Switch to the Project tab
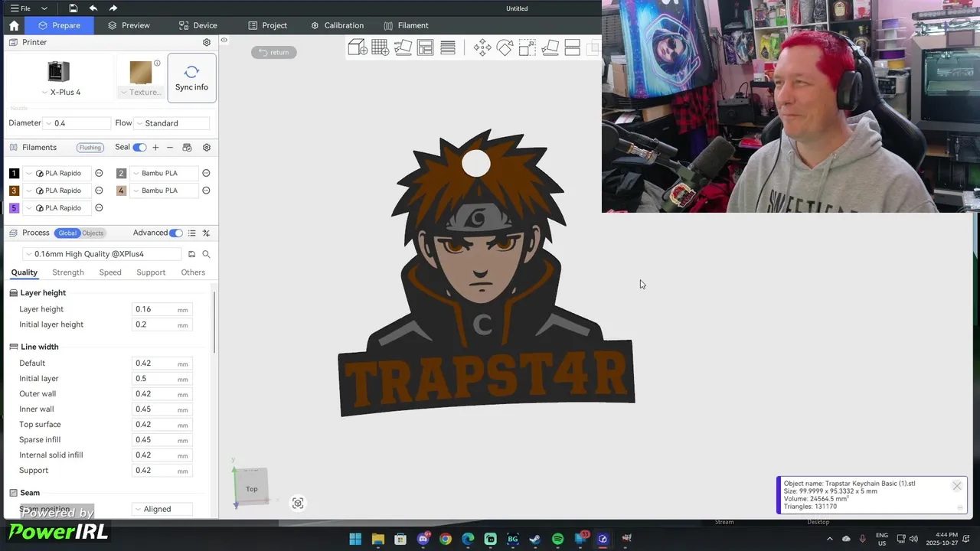This screenshot has width=980, height=551. point(268,25)
